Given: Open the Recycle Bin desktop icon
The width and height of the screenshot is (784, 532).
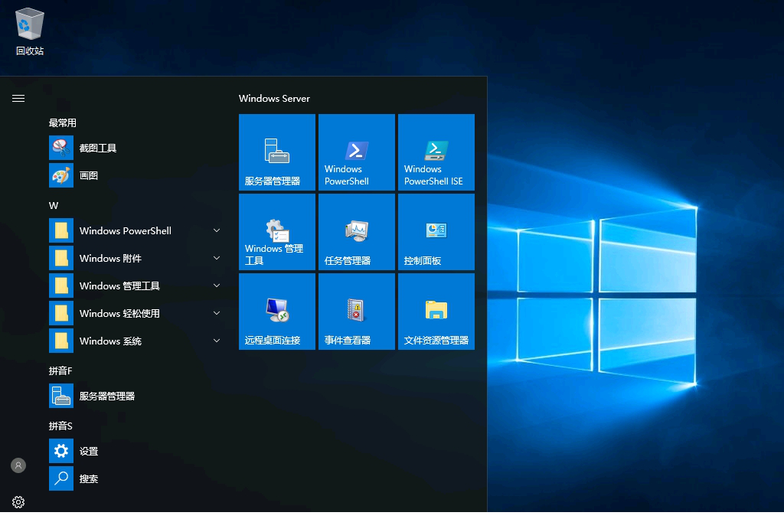Looking at the screenshot, I should pyautogui.click(x=30, y=31).
